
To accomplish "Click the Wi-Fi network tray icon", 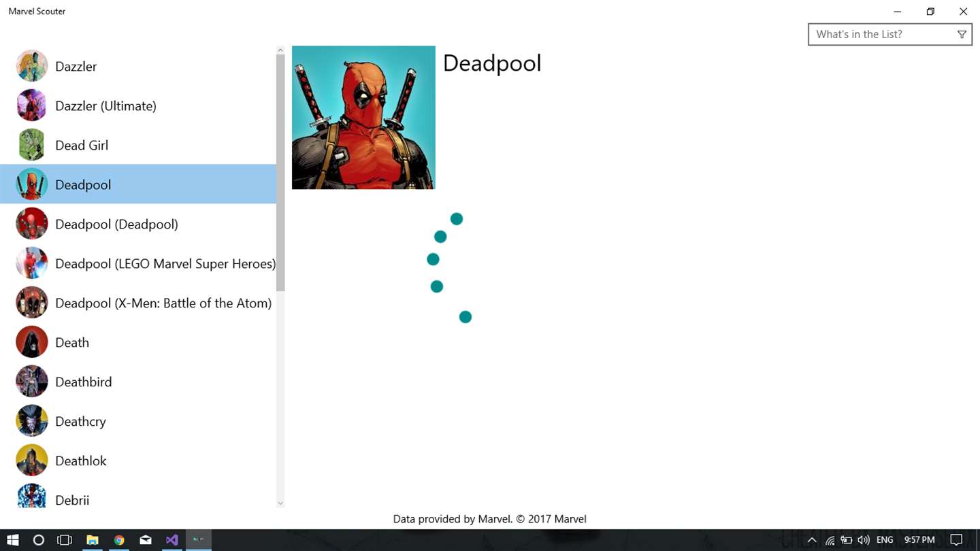I will pos(830,541).
